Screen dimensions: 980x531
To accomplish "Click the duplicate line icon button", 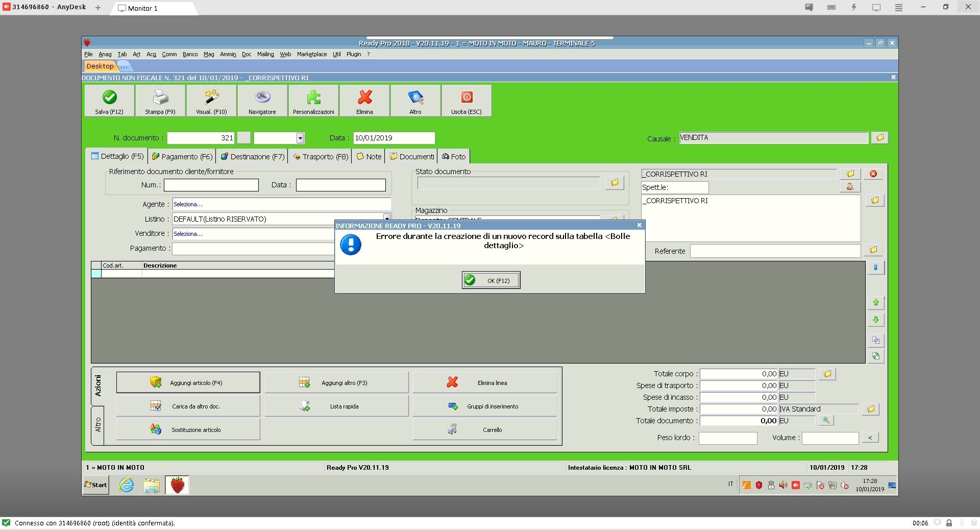I will point(876,340).
